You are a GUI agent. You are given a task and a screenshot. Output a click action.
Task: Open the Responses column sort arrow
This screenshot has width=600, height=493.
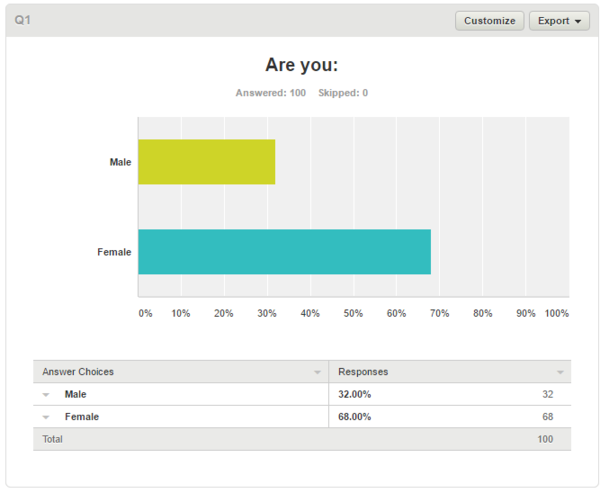tap(560, 372)
